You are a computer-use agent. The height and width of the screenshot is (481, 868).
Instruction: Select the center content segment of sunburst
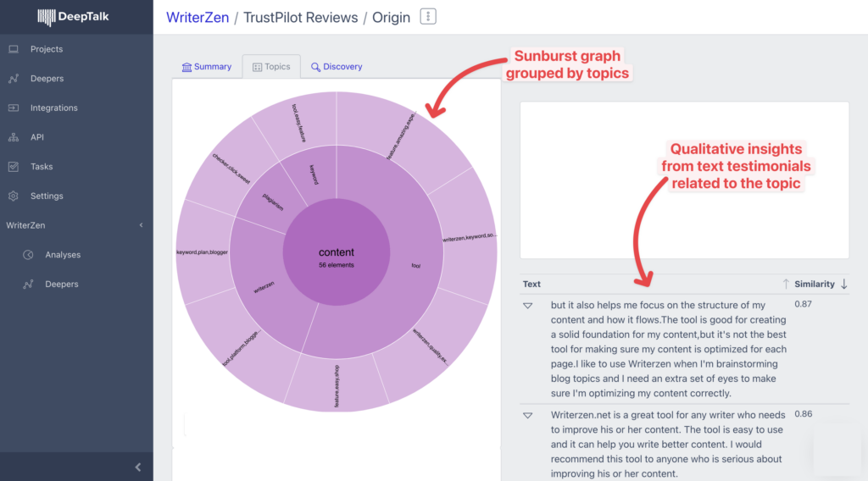[x=336, y=252]
